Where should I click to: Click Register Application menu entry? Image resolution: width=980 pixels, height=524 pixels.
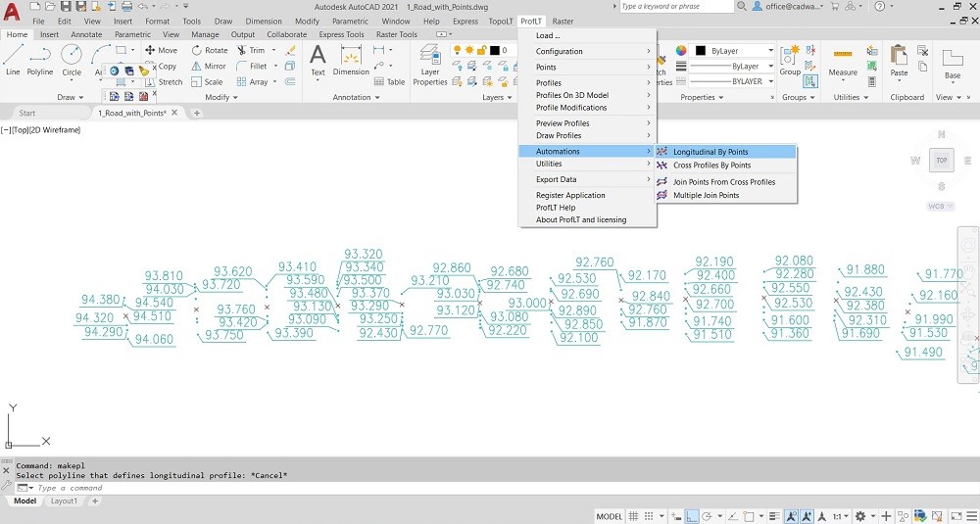(587, 196)
